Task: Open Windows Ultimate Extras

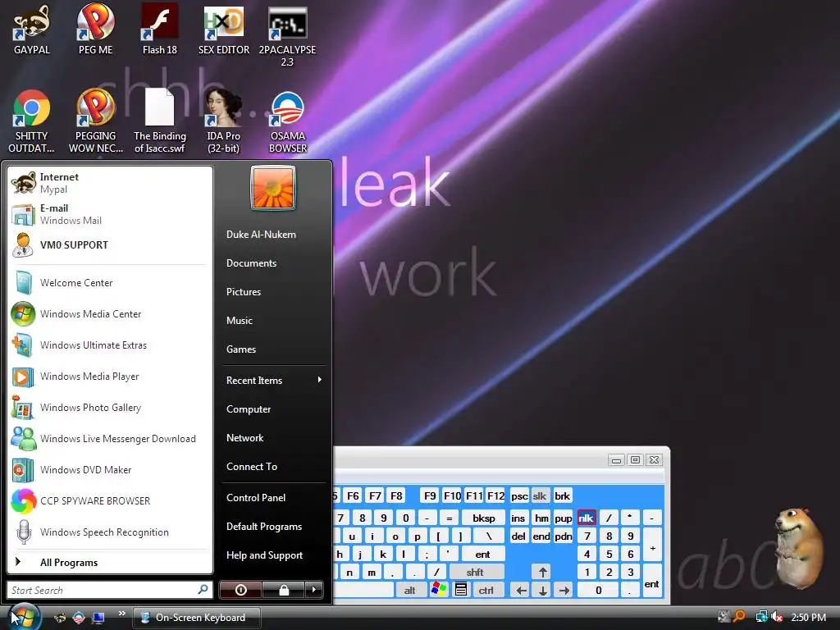Action: point(110,345)
